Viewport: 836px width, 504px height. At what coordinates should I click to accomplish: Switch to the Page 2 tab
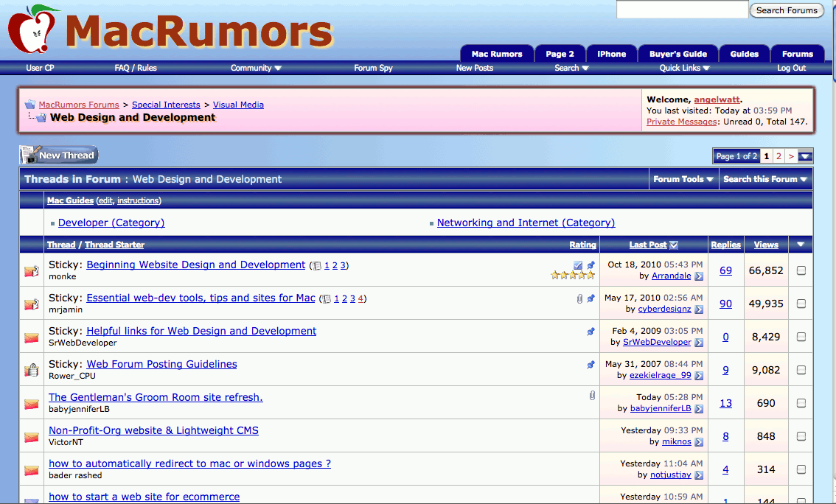560,53
